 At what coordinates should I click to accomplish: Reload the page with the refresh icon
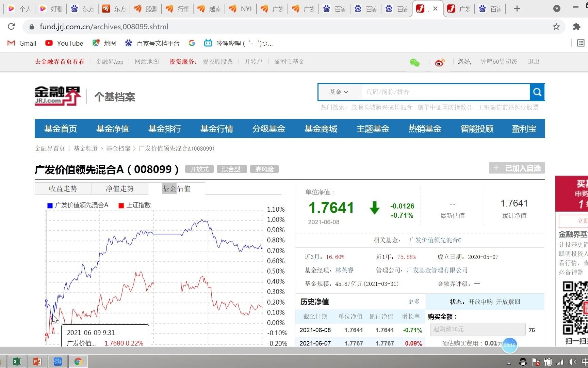11,27
